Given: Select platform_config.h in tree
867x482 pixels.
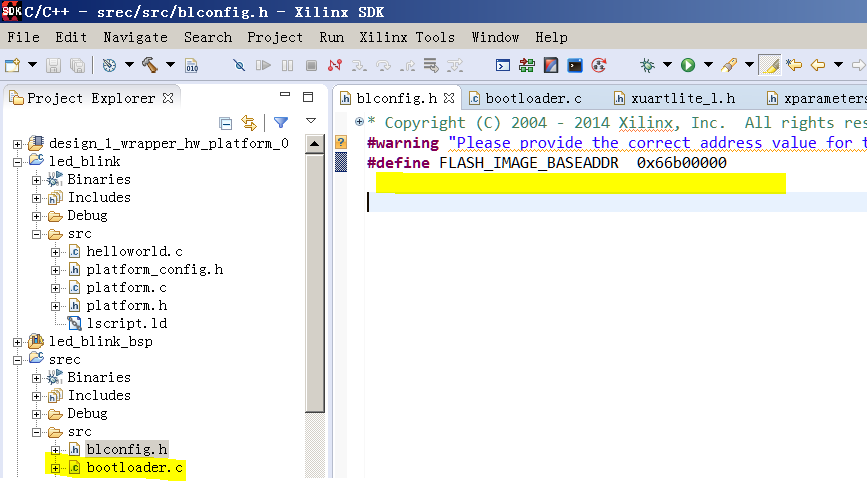Looking at the screenshot, I should (154, 270).
